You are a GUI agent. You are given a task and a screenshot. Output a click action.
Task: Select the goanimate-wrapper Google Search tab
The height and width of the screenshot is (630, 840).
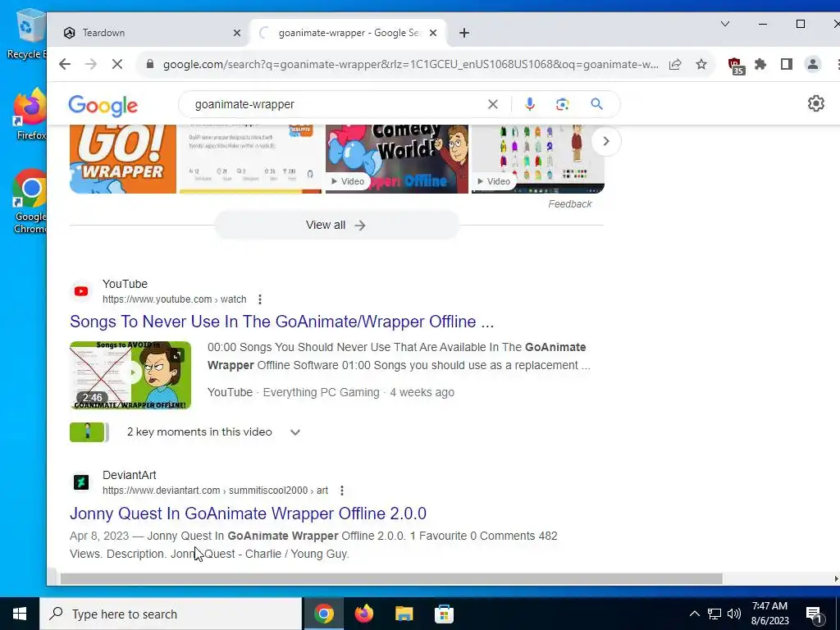point(348,33)
